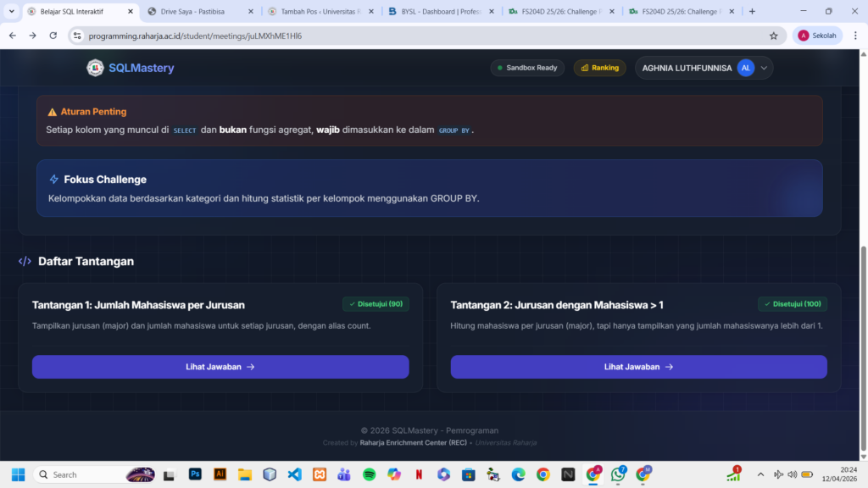Click the AL user avatar circle
868x488 pixels.
(745, 68)
